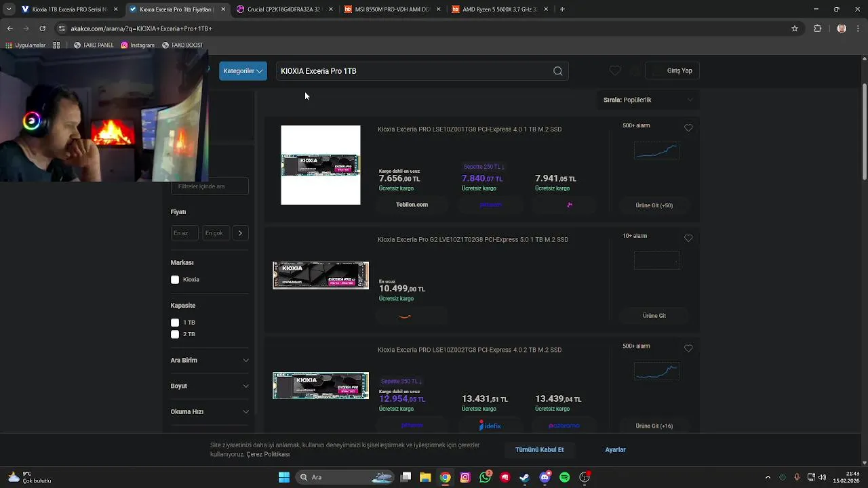
Task: Click the En az minimum price field
Action: pos(184,233)
